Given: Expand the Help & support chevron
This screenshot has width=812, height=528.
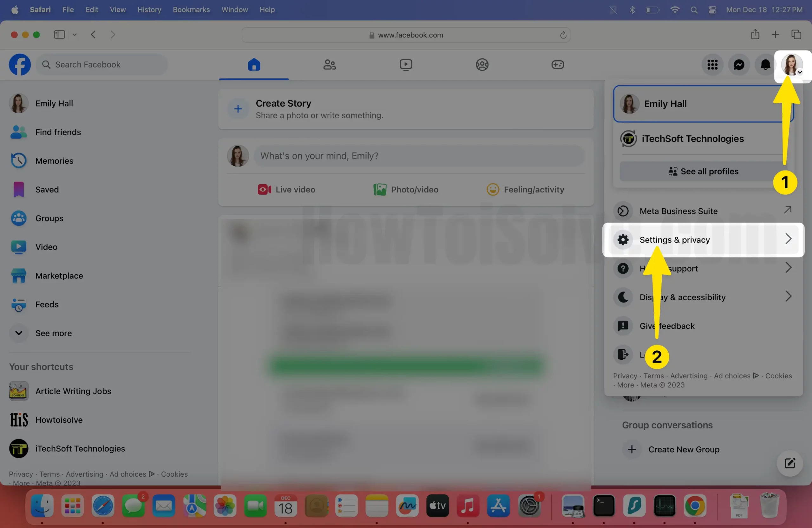Looking at the screenshot, I should pyautogui.click(x=788, y=267).
